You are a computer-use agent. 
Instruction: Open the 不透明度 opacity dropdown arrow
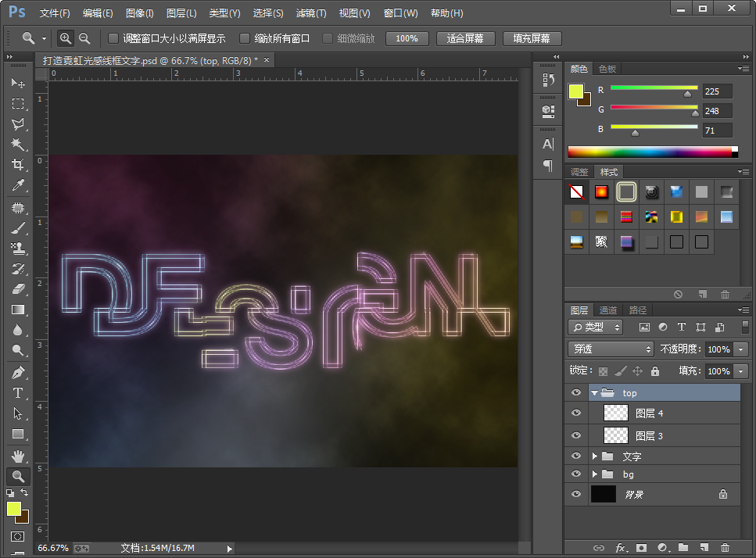point(741,349)
